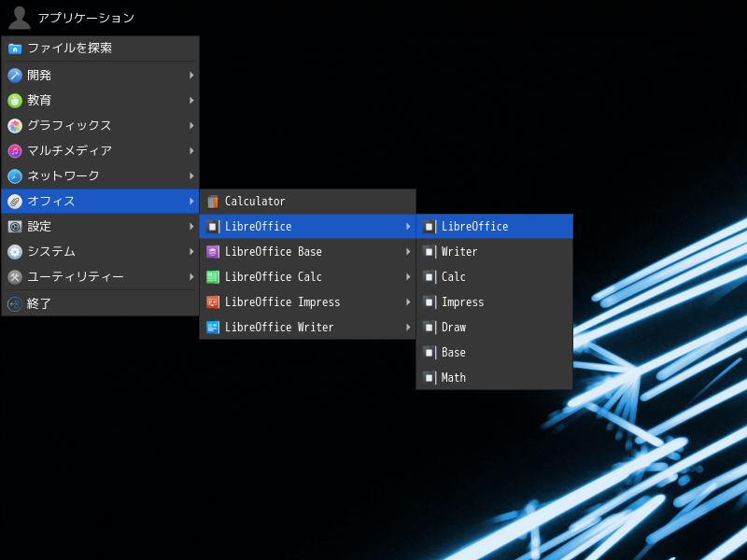
Task: Expand the 設定 submenu arrow
Action: coord(191,227)
